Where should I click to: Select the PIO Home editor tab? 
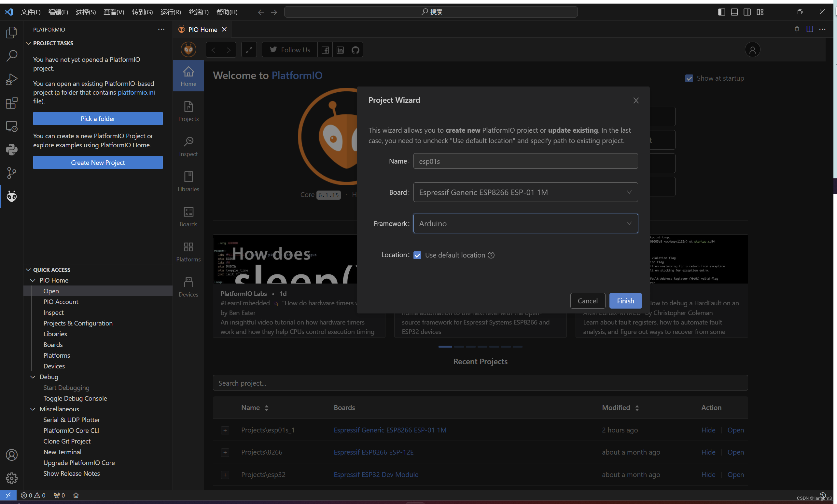pyautogui.click(x=202, y=30)
